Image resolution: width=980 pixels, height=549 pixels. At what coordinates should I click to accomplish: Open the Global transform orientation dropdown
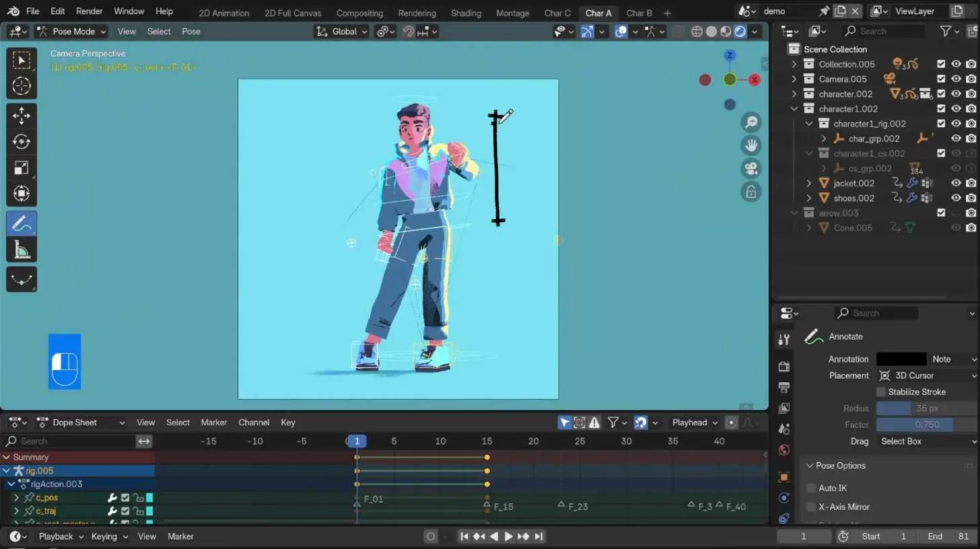pos(341,31)
